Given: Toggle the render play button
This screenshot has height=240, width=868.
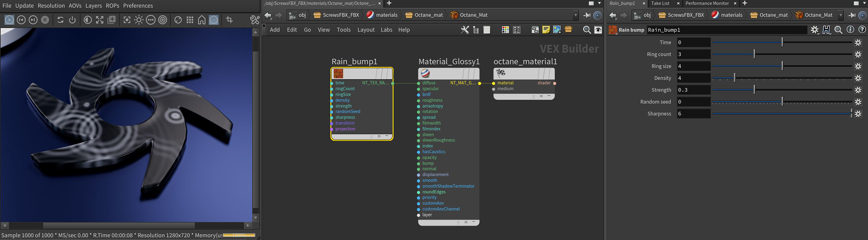Looking at the screenshot, I should click(x=9, y=20).
